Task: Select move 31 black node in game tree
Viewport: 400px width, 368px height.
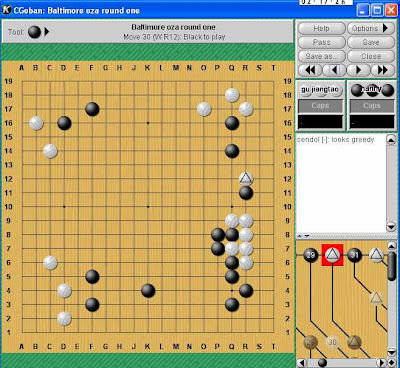Action: coord(355,255)
